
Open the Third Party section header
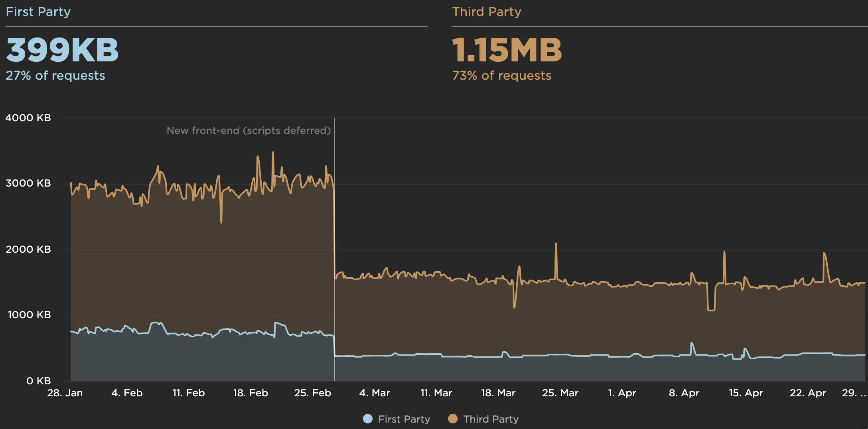[x=487, y=12]
